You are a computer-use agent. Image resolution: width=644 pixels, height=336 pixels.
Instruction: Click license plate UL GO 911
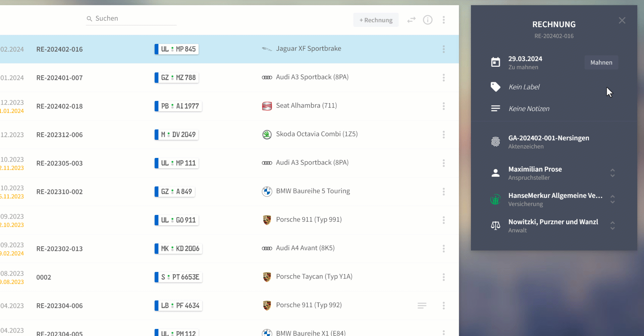click(x=176, y=220)
